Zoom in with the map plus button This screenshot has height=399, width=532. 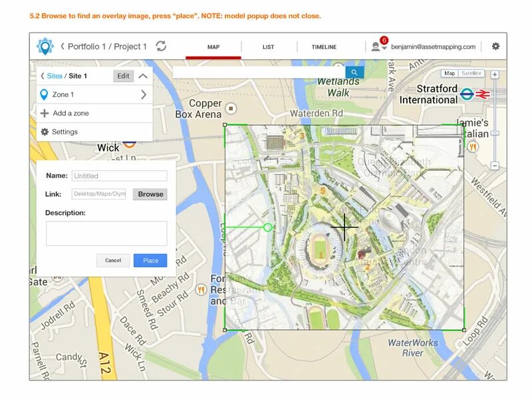point(495,74)
